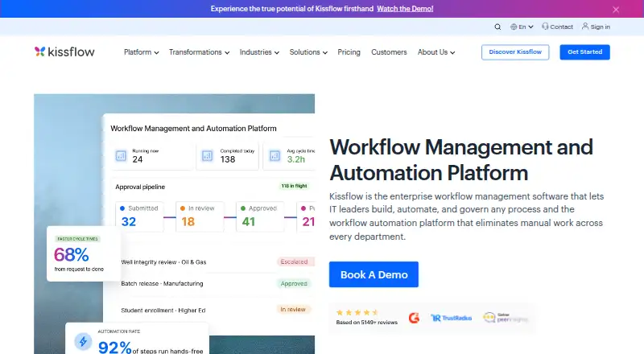Click the In review status badge
This screenshot has width=644, height=354.
293,309
